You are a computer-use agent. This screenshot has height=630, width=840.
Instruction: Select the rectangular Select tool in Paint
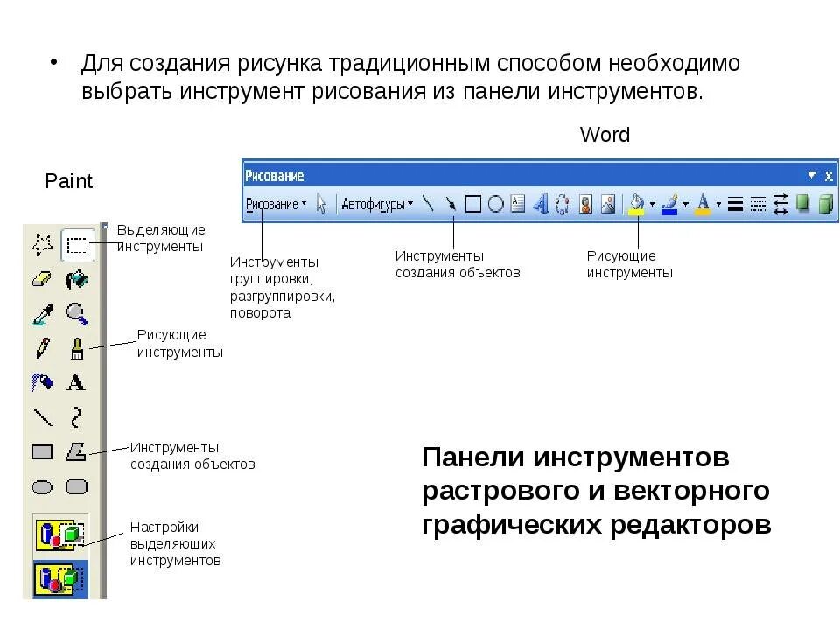(x=78, y=245)
